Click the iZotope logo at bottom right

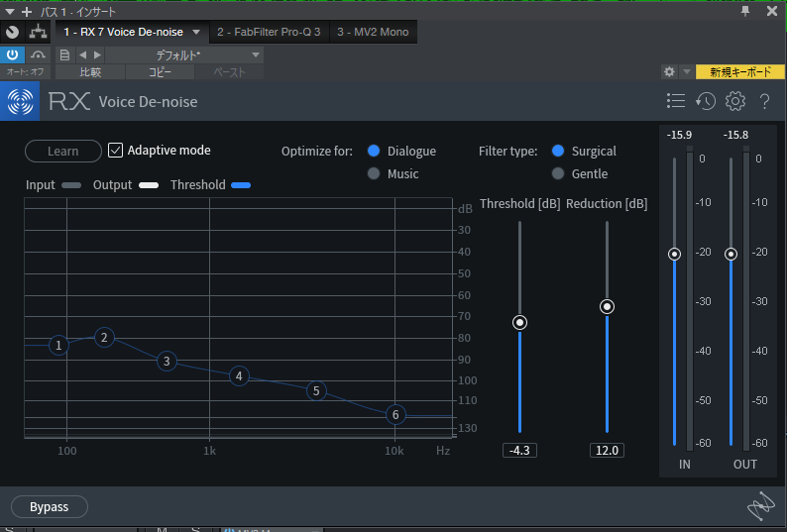(x=761, y=505)
